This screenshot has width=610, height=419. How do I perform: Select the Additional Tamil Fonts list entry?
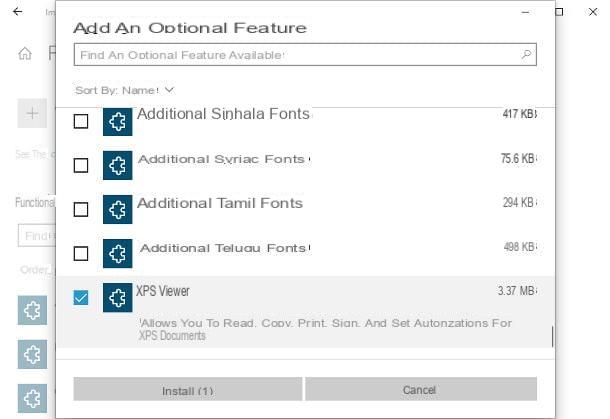click(x=305, y=210)
